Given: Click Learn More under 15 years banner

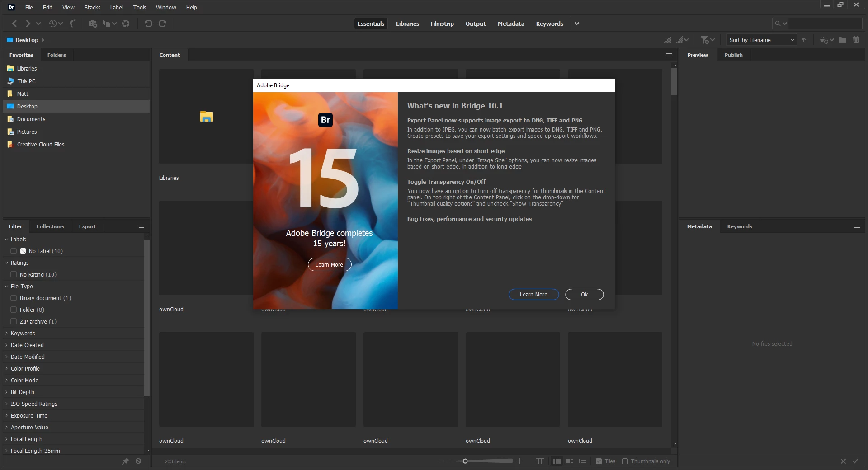Looking at the screenshot, I should tap(329, 264).
